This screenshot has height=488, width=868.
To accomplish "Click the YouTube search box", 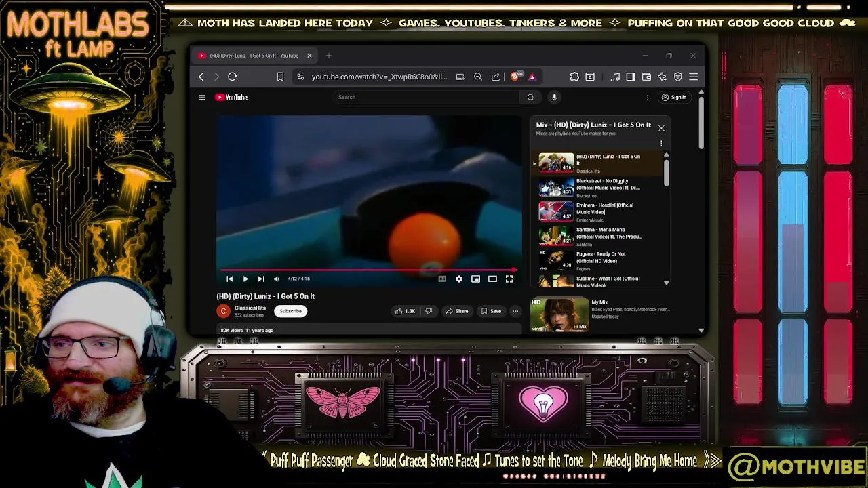I will [x=427, y=97].
